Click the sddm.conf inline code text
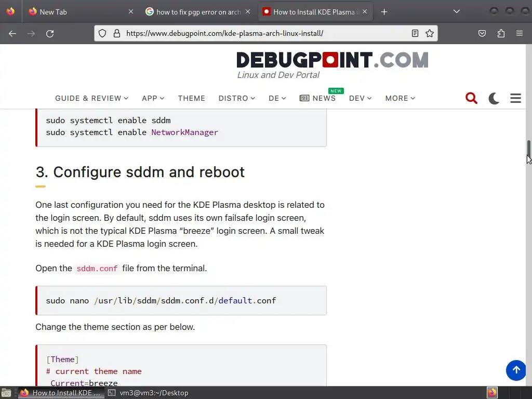Screen dimensions: 532x399 point(97,269)
